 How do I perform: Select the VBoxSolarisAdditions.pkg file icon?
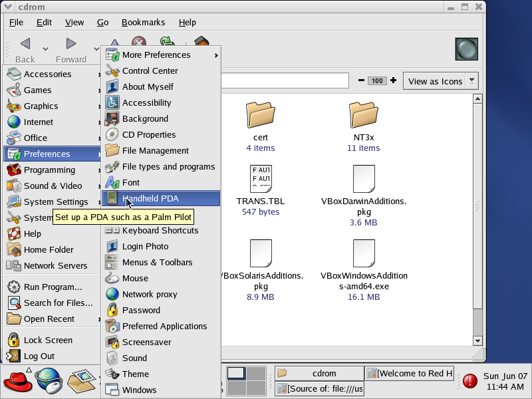click(x=261, y=253)
